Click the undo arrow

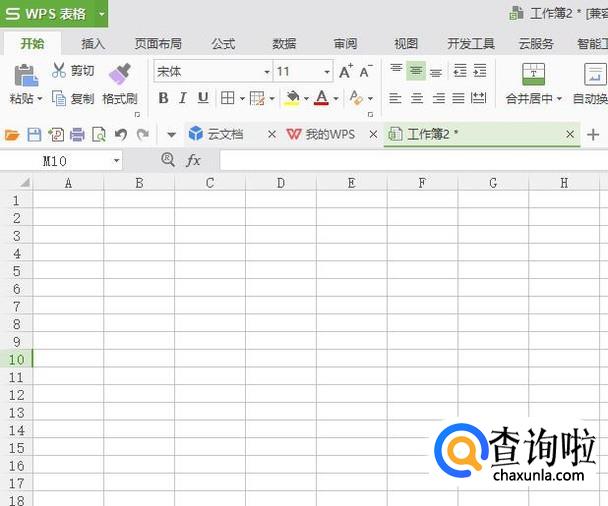121,135
